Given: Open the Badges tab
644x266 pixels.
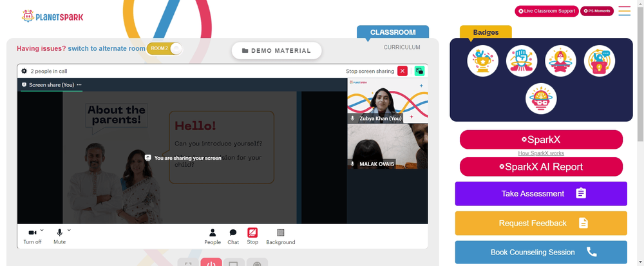Looking at the screenshot, I should [x=486, y=32].
